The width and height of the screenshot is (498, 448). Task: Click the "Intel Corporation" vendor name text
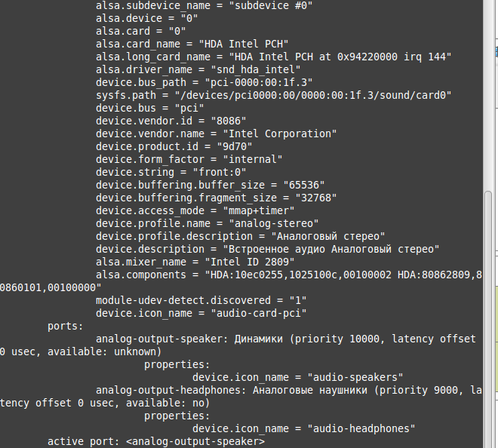coord(280,133)
